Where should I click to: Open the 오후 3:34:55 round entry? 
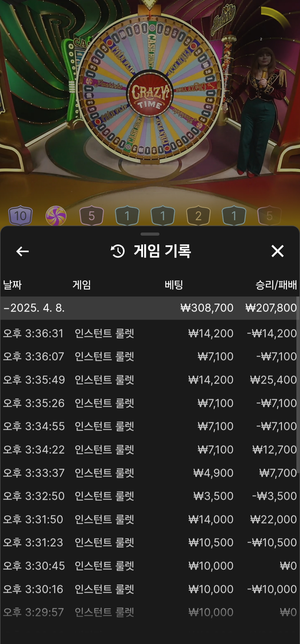click(150, 426)
